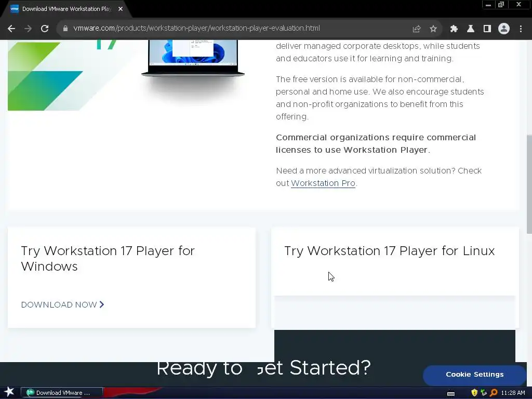Minimize the browser window

[x=488, y=5]
